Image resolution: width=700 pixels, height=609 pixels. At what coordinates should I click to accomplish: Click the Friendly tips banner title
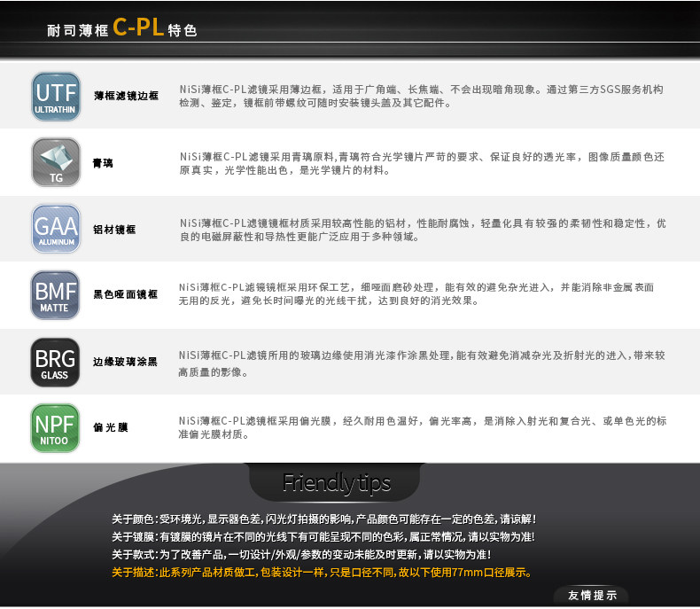point(337,483)
